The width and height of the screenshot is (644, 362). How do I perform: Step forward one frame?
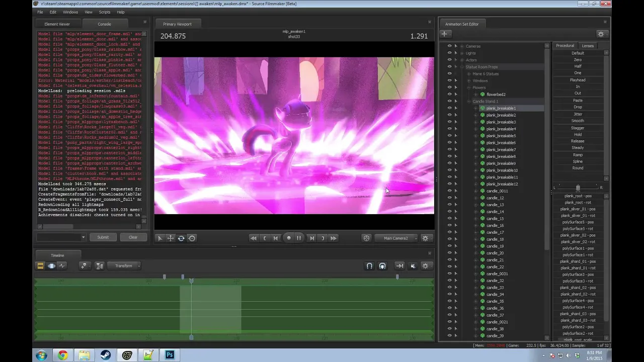click(x=312, y=238)
